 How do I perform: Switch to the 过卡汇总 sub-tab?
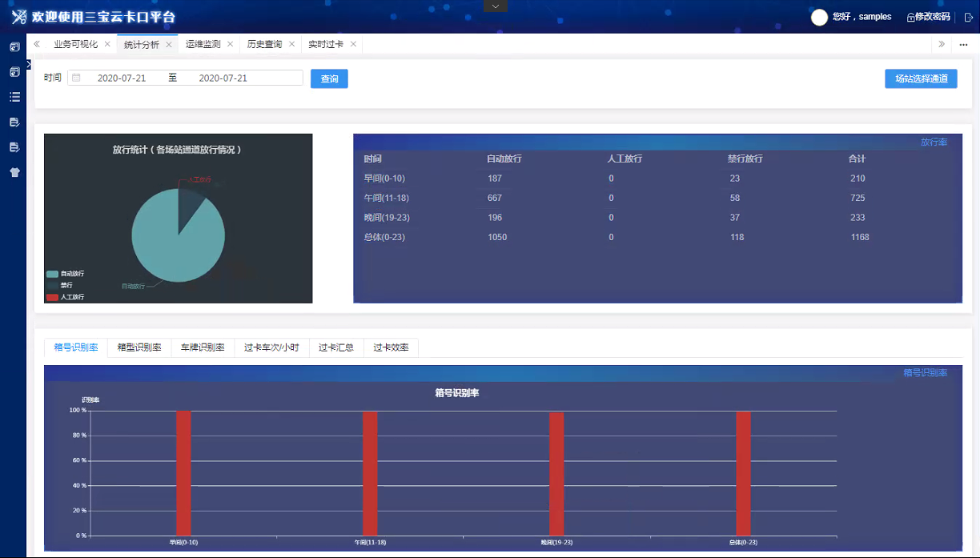(x=335, y=347)
